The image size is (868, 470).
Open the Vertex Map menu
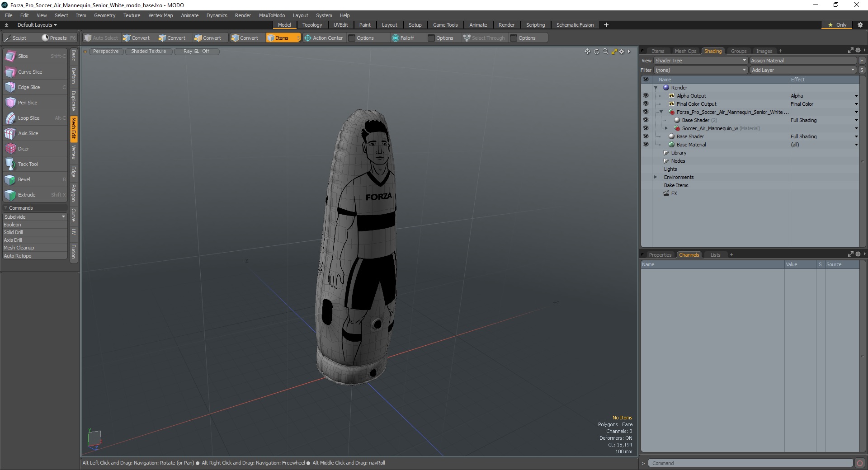(160, 15)
